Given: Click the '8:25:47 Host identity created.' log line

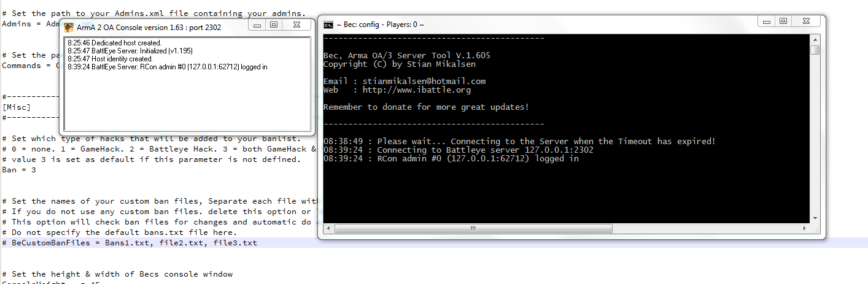Looking at the screenshot, I should coord(110,59).
